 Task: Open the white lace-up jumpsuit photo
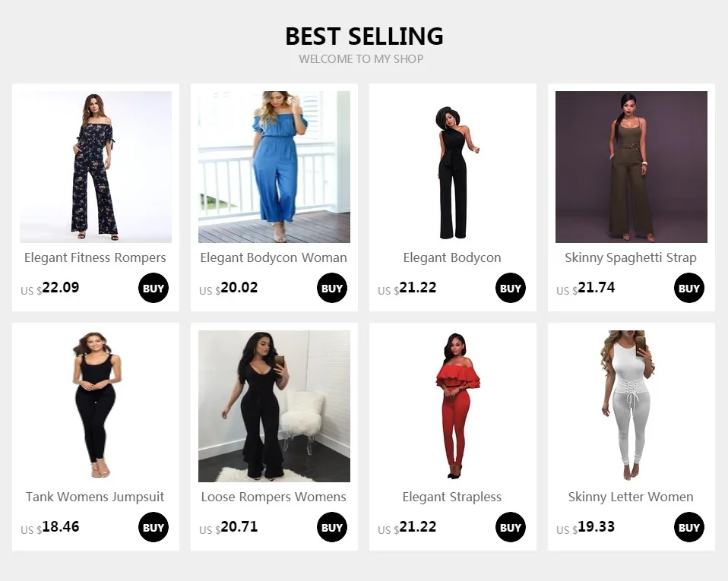(631, 406)
